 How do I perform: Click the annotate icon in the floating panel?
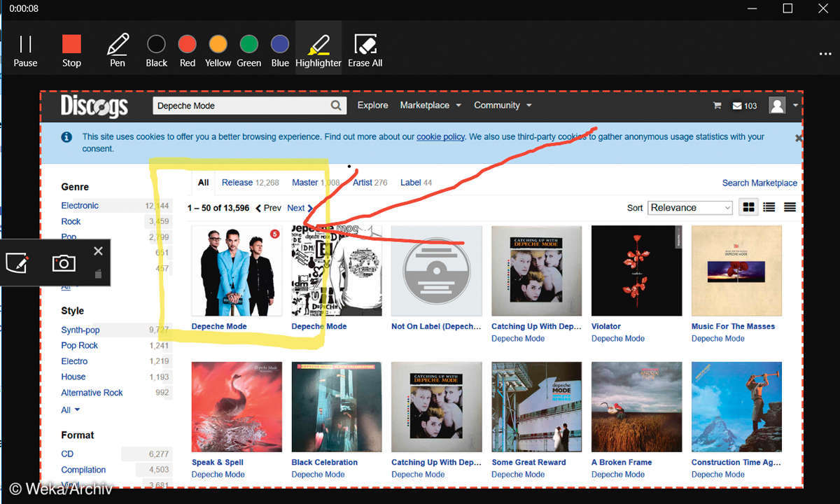(x=17, y=262)
